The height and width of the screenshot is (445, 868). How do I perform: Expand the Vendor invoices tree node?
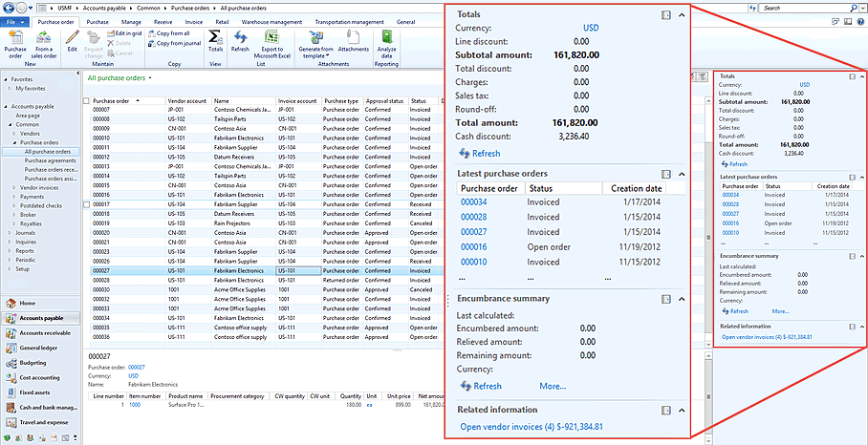point(13,188)
